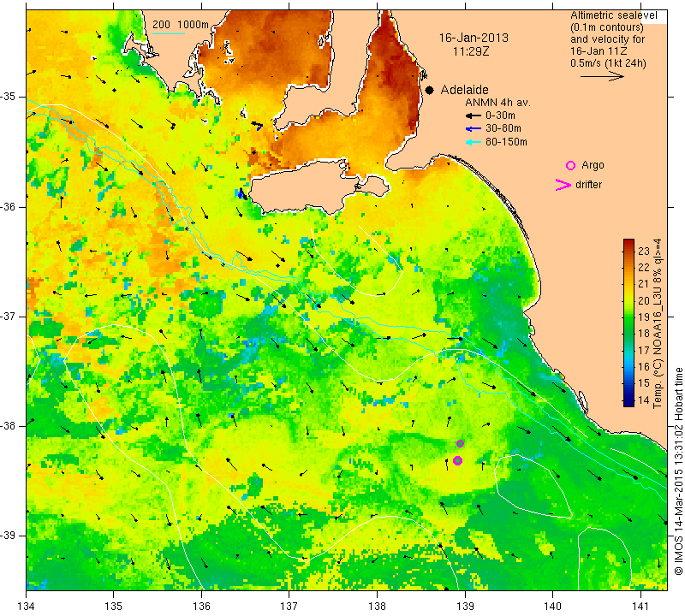Click the -36 latitude axis label
Viewport: 685px width, 616px height.
9,206
